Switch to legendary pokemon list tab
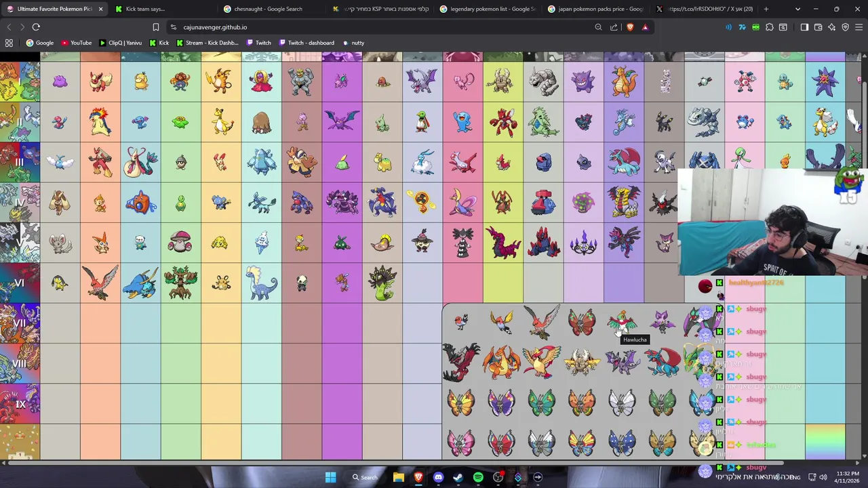 click(488, 9)
